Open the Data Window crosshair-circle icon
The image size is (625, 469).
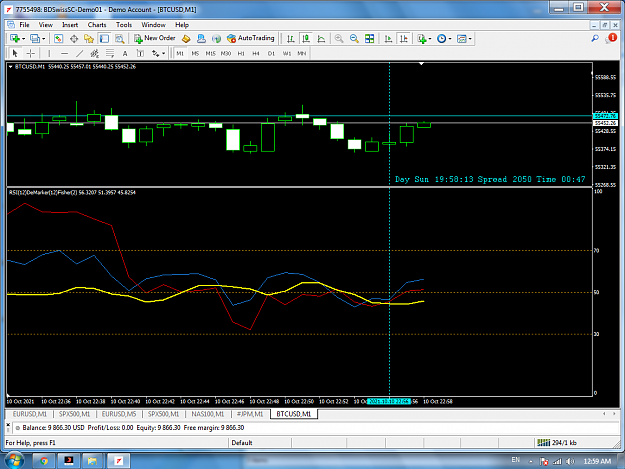point(74,39)
